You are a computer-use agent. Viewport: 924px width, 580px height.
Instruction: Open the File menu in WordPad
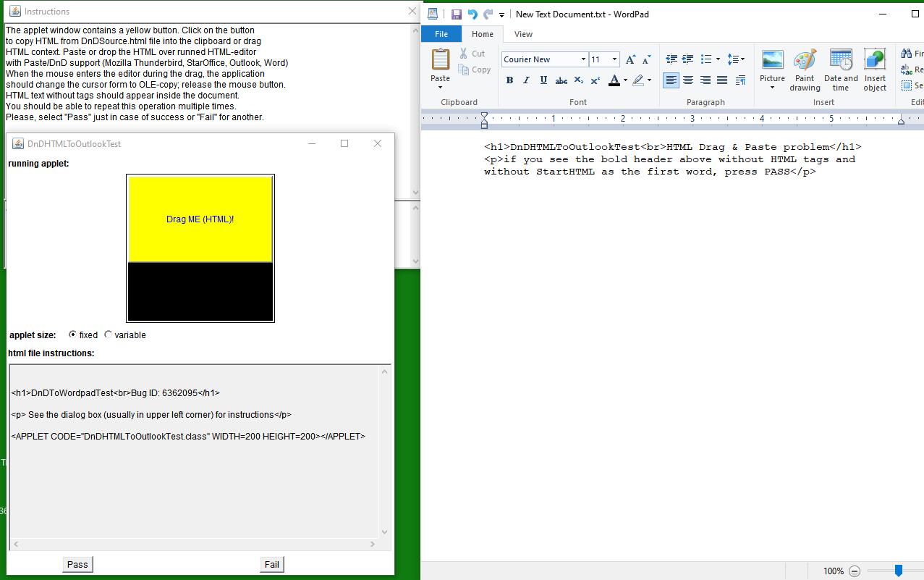click(441, 34)
